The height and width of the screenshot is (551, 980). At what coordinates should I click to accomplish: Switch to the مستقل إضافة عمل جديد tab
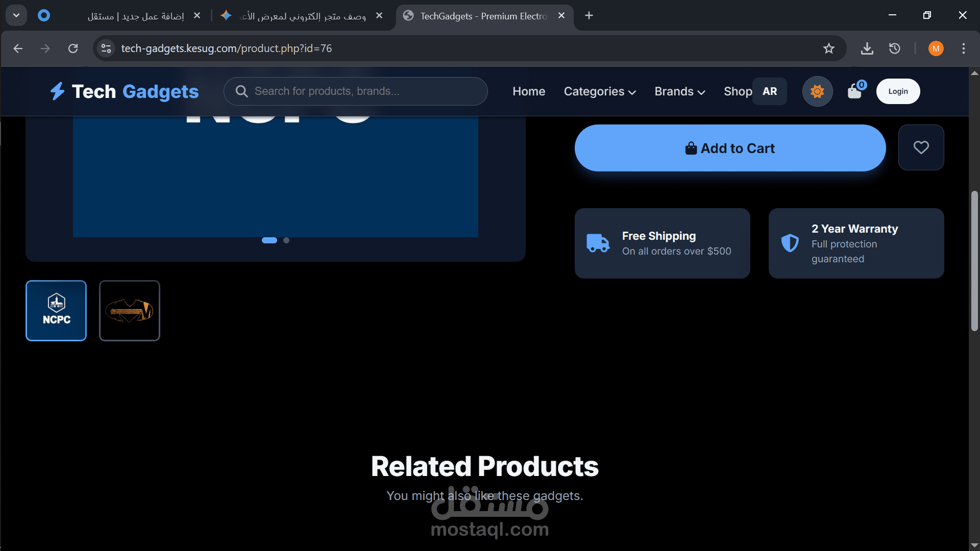point(135,16)
